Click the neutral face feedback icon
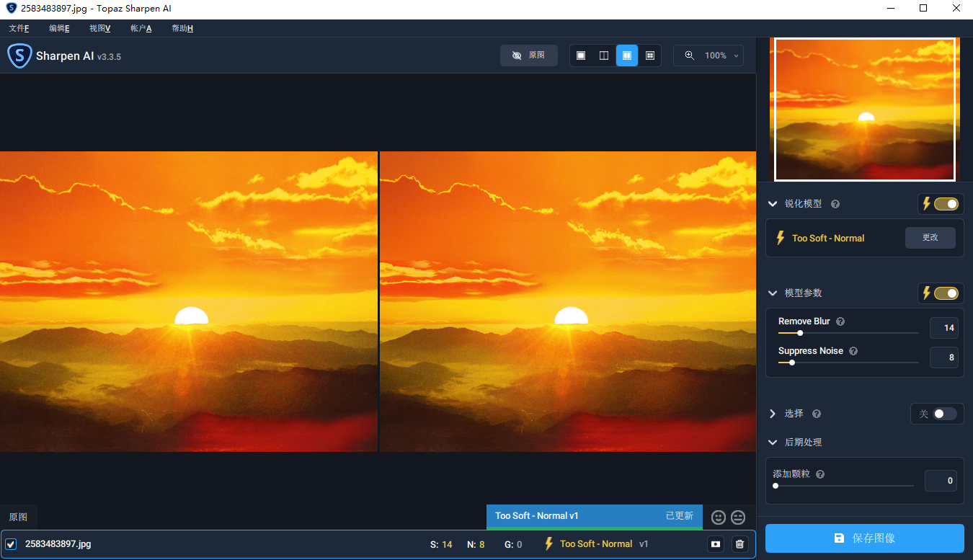Viewport: 973px width, 560px height. [x=738, y=517]
